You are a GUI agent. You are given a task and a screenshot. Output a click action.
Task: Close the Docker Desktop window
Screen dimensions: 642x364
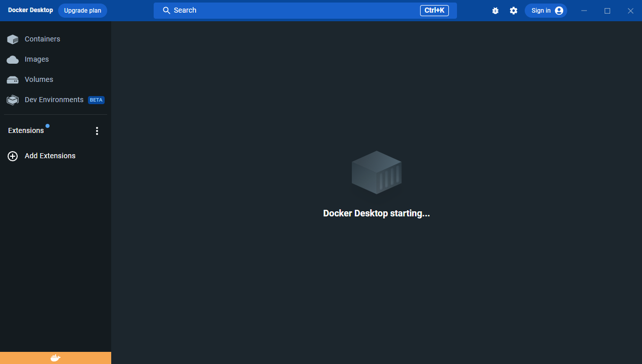coord(630,11)
